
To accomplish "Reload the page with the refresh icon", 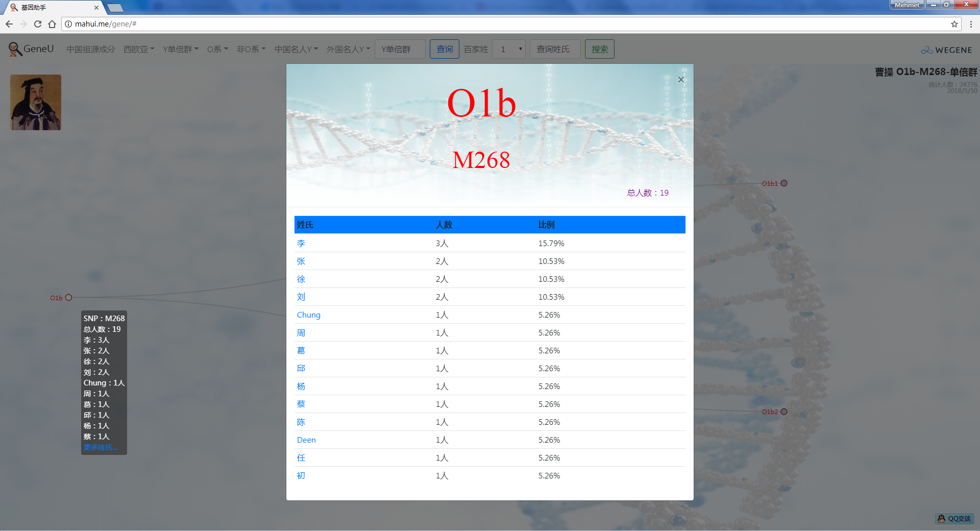I will (x=38, y=24).
